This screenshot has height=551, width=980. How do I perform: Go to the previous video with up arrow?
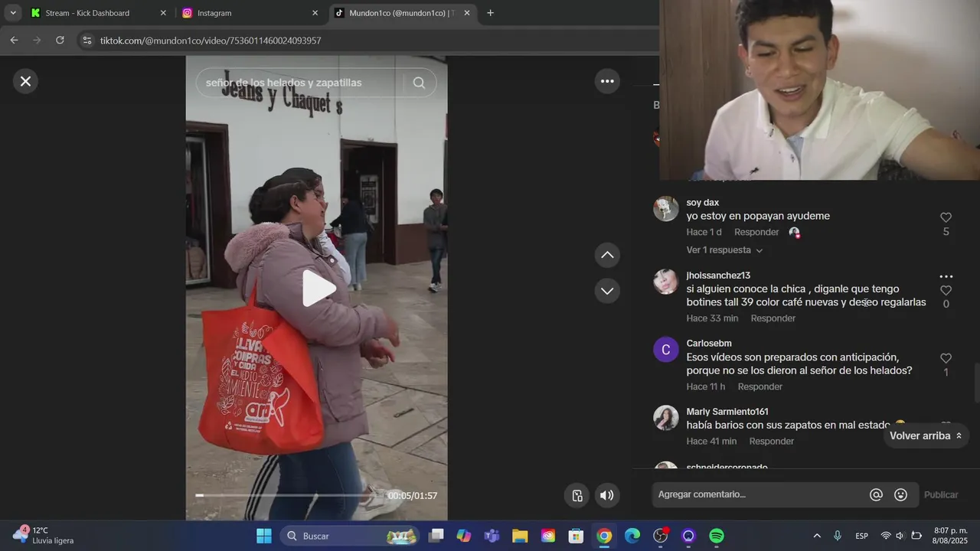point(607,255)
